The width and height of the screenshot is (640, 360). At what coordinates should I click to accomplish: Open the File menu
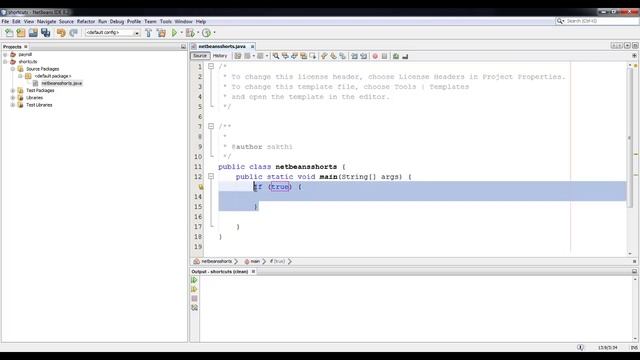pyautogui.click(x=5, y=21)
